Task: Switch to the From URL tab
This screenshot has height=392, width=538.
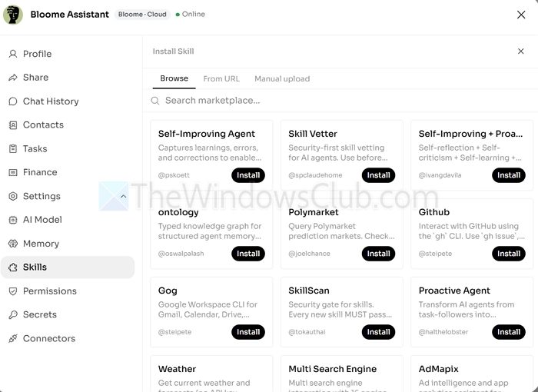Action: tap(221, 78)
